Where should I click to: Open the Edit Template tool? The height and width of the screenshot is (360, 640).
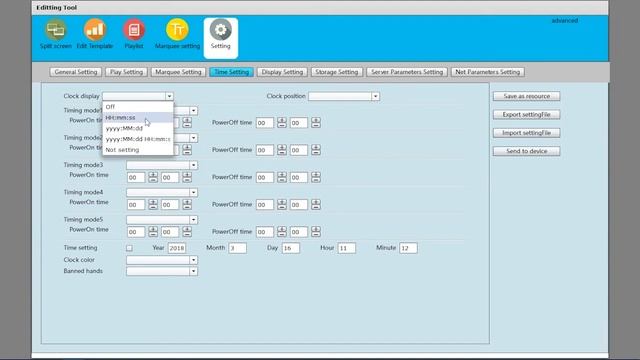tap(95, 34)
